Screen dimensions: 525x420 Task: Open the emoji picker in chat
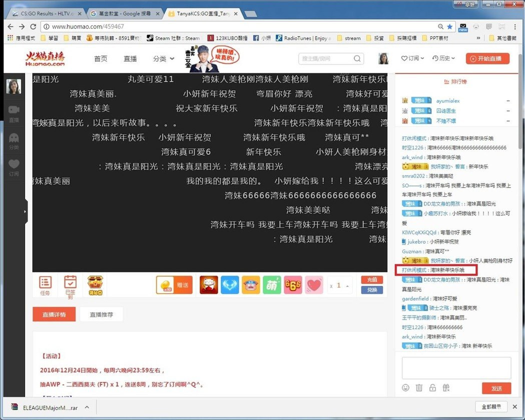tap(406, 388)
